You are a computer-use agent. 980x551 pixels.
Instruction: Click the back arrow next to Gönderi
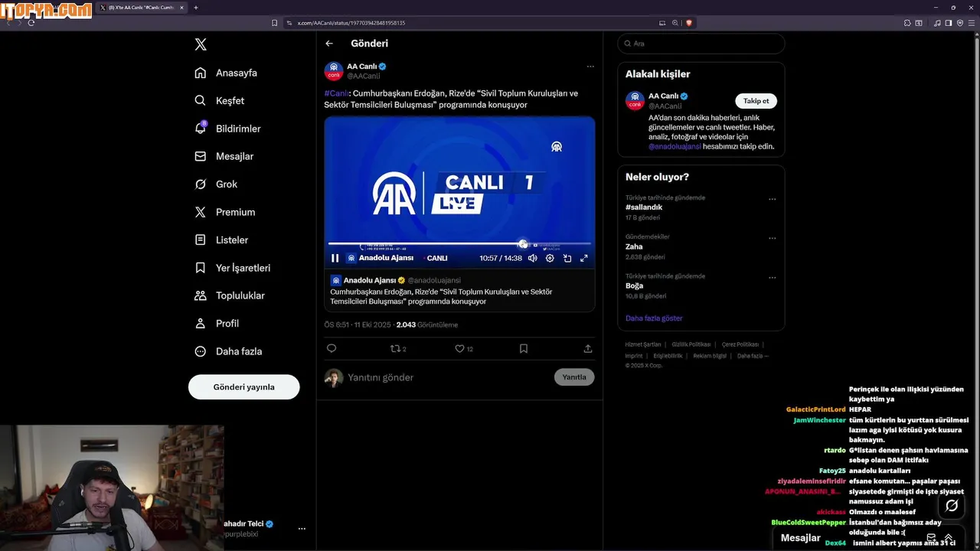329,44
